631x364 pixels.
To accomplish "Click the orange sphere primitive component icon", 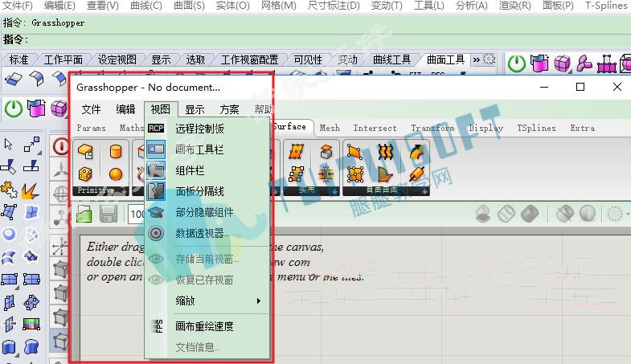I will [116, 174].
